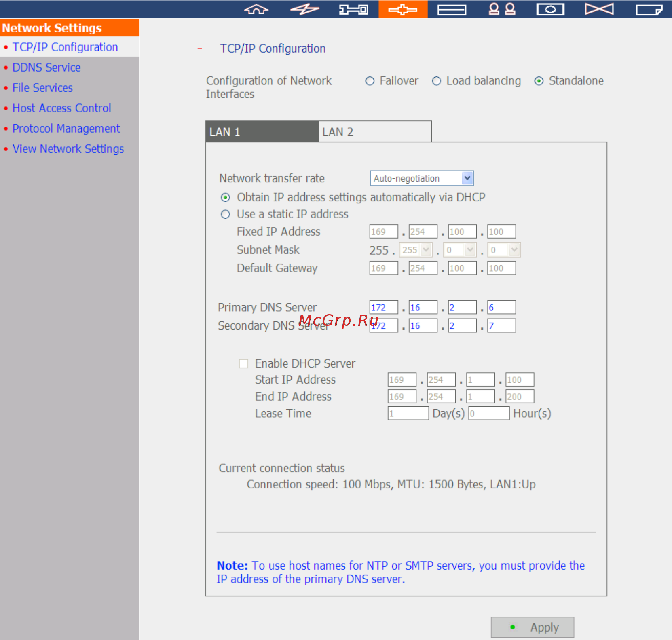Open System Settings wrench icon
Viewport: 672px width, 640px height.
coord(353,9)
